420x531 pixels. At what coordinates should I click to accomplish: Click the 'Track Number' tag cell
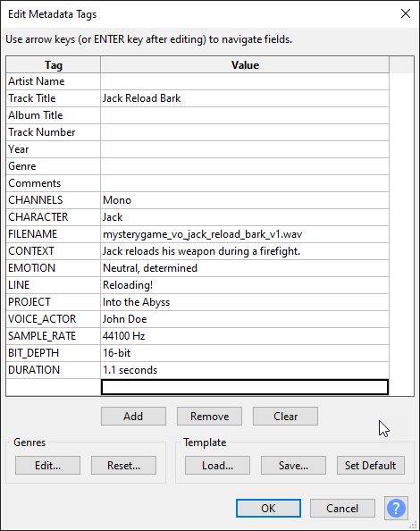(x=53, y=132)
